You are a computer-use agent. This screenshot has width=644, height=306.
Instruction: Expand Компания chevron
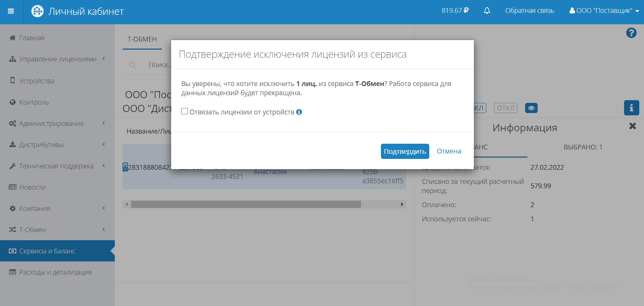coord(104,208)
